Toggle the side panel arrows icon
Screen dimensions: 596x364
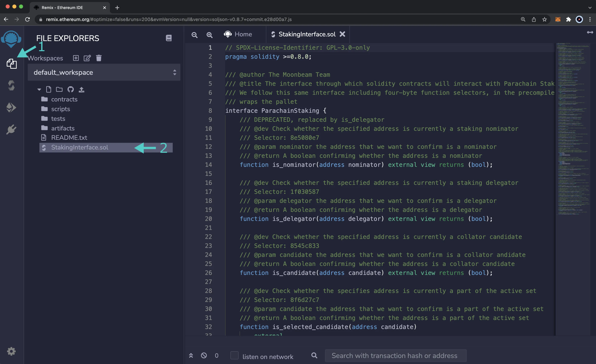point(590,32)
